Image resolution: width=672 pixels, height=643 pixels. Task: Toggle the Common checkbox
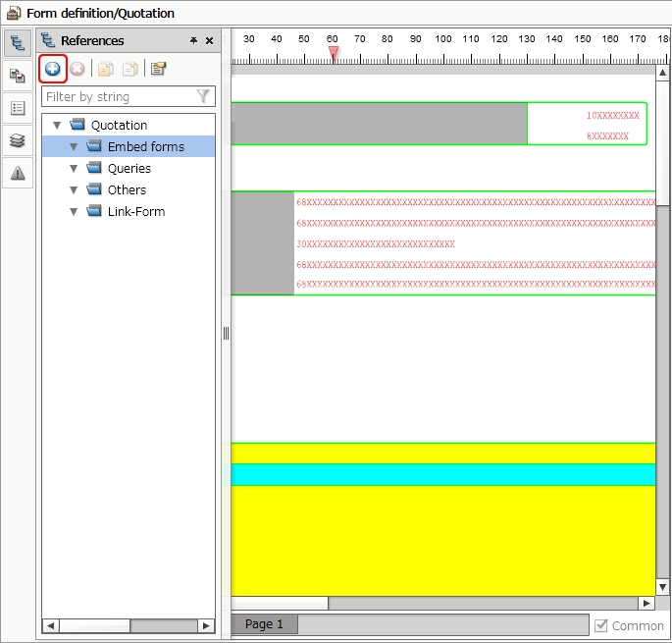[600, 625]
